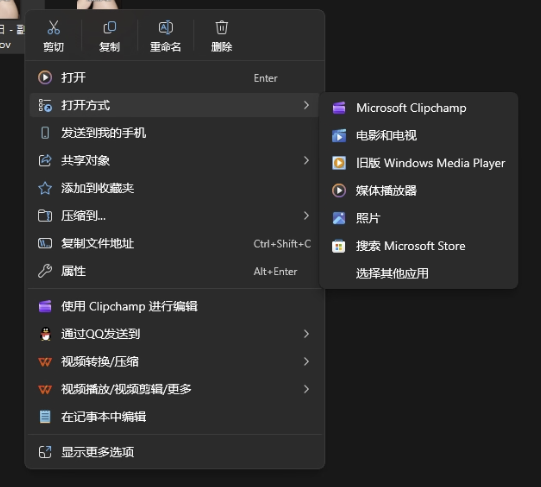Select 使用 Clipchamp 进行编辑 entry

tap(175, 306)
